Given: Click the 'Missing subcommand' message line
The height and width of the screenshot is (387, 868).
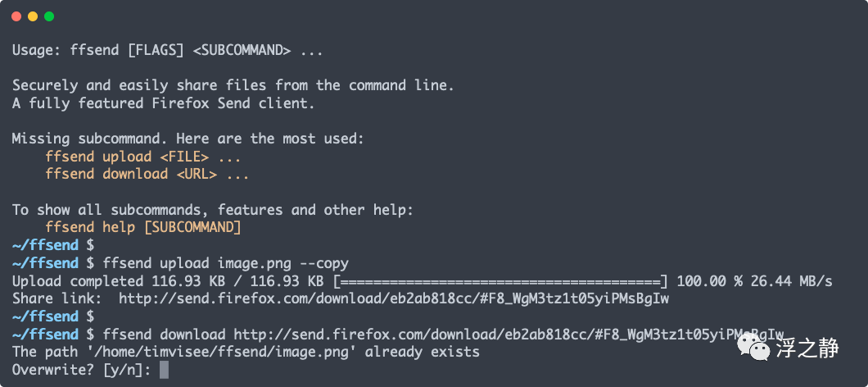Looking at the screenshot, I should pos(188,139).
